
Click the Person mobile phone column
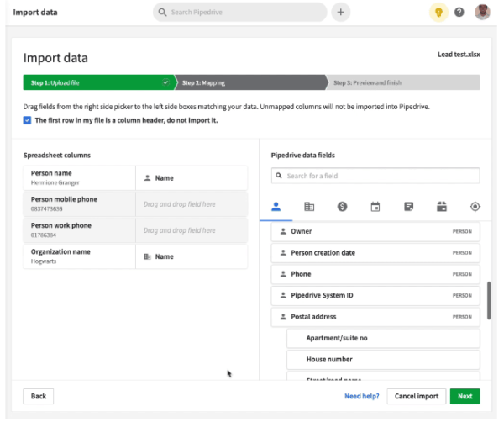click(x=80, y=204)
